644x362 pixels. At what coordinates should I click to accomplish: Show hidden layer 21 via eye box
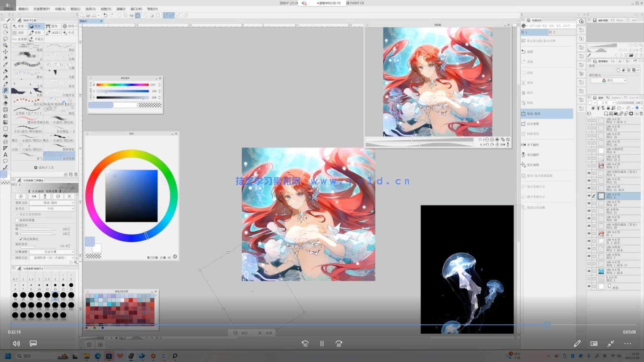tap(589, 128)
